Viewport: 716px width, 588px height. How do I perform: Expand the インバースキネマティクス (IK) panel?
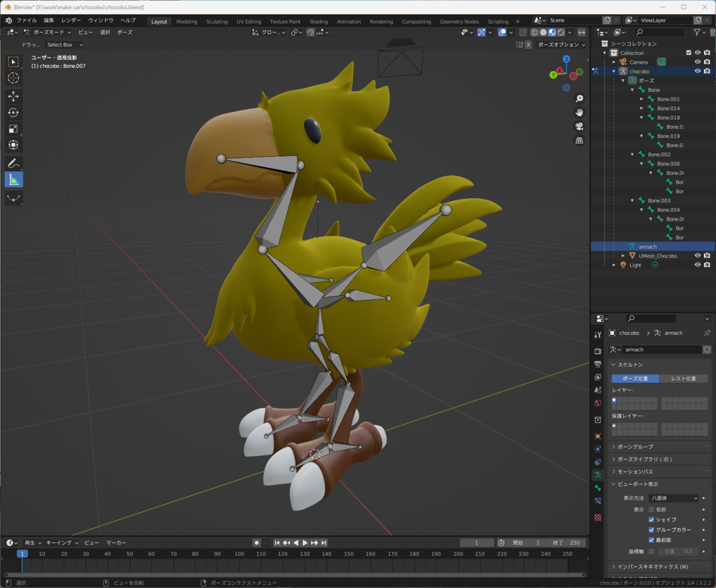[x=660, y=567]
